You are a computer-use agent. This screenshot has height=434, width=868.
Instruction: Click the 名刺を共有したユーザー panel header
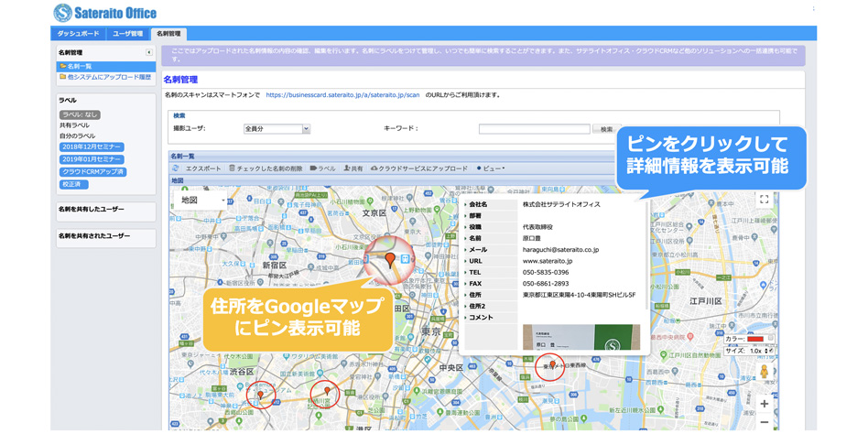(x=105, y=210)
